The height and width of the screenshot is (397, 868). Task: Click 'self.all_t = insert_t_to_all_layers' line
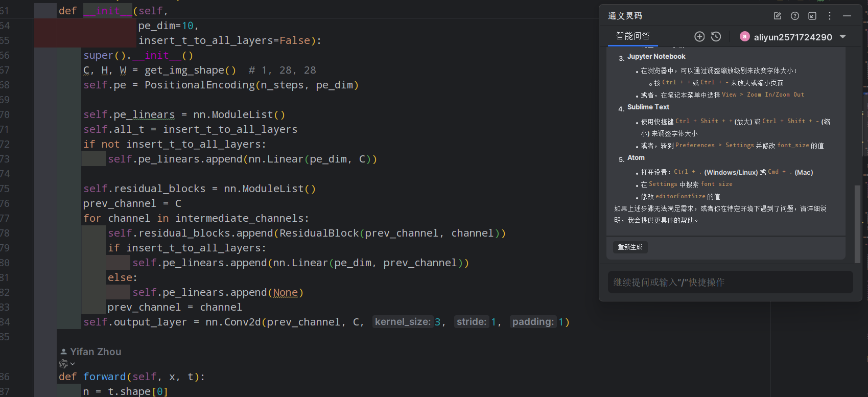191,129
